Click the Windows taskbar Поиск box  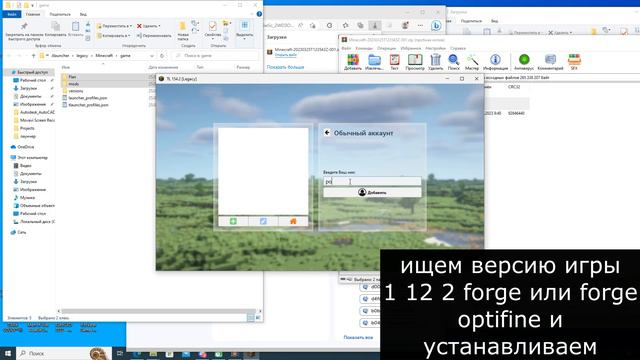63,353
